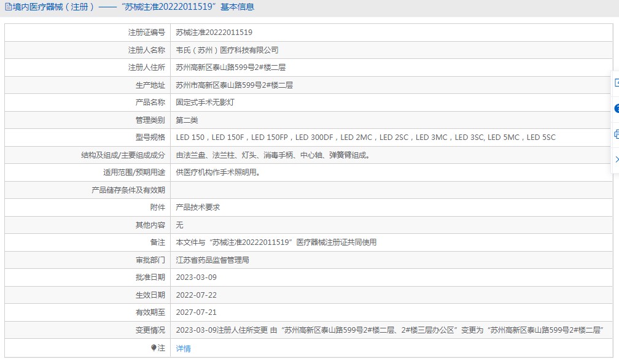Click the lightbulb icon beside 注 label
This screenshot has height=364, width=619.
point(154,348)
